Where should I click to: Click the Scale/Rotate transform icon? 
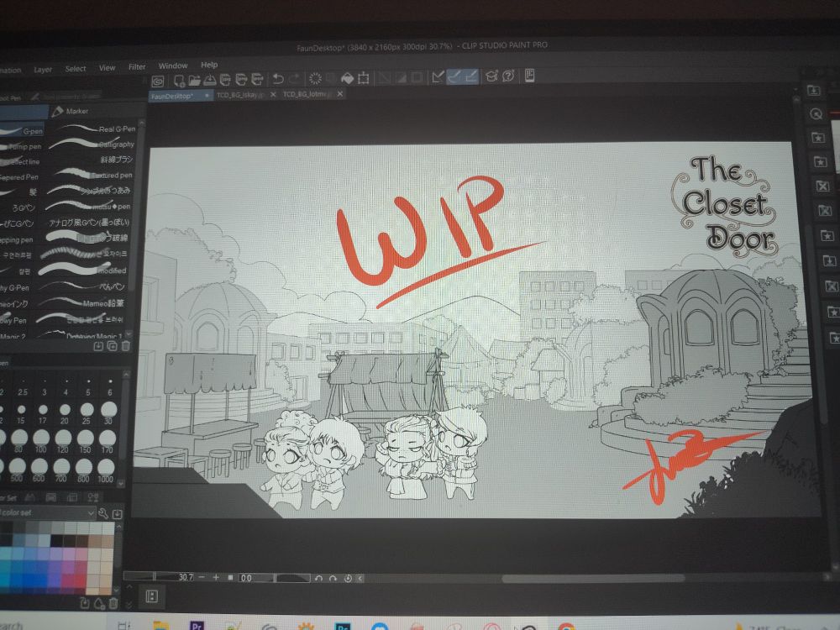click(363, 78)
